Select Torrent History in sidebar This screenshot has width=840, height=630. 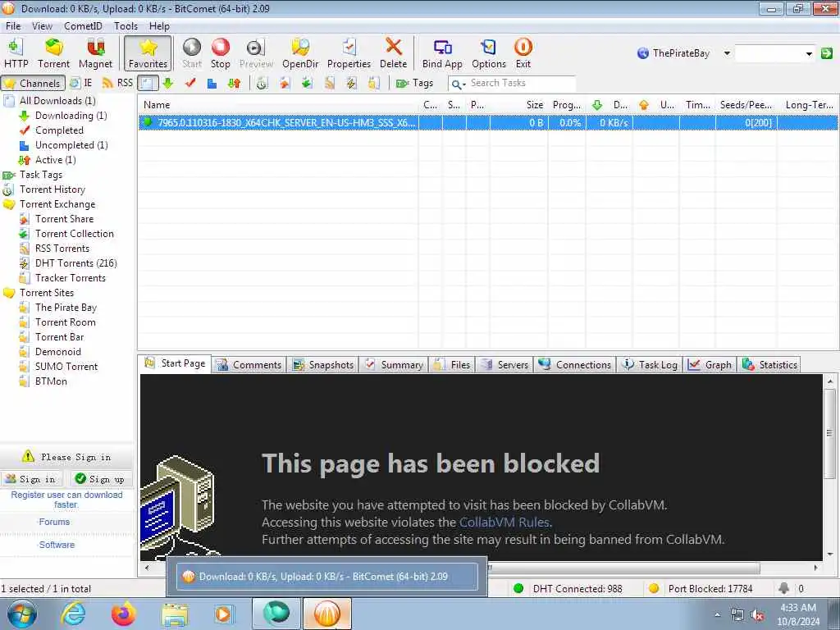point(52,189)
